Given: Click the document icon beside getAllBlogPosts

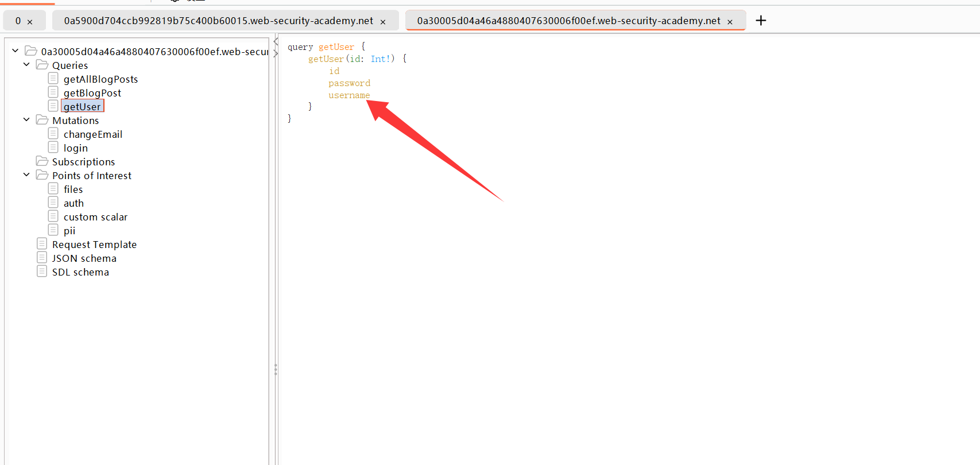Looking at the screenshot, I should coord(53,79).
